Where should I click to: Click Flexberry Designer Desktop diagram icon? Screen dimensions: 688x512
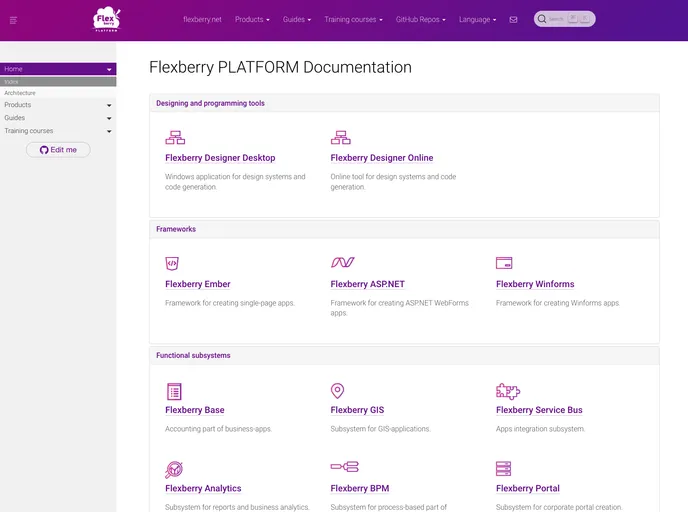click(175, 137)
